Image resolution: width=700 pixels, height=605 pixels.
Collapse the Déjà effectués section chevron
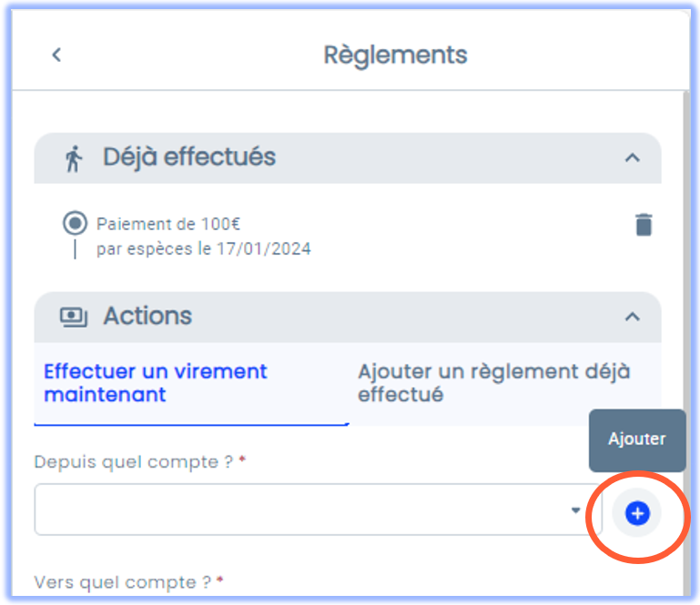pos(632,157)
